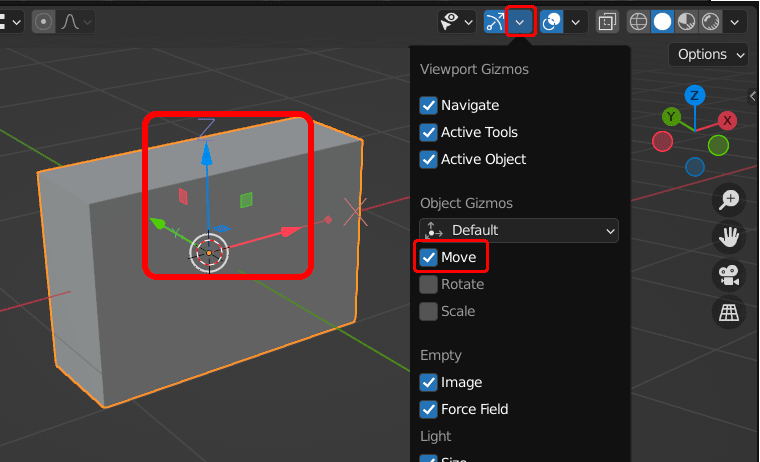Uncheck the Navigate gizmo checkbox
This screenshot has height=462, width=760.
(429, 105)
